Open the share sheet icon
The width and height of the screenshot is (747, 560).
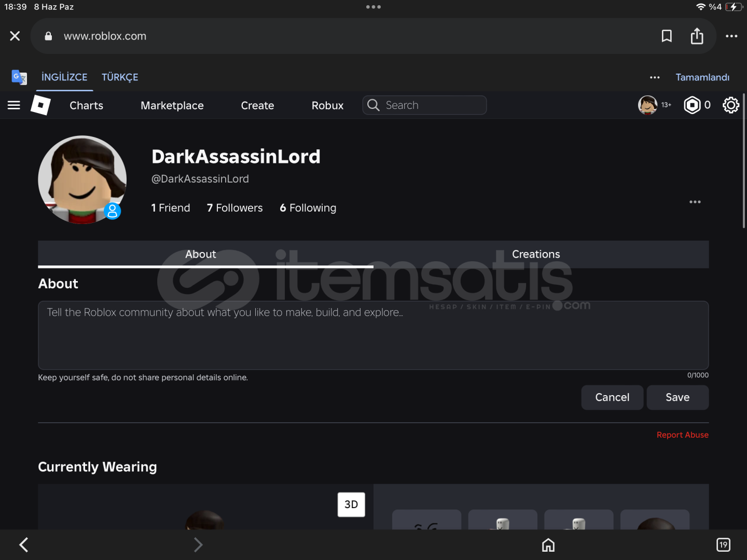tap(697, 36)
